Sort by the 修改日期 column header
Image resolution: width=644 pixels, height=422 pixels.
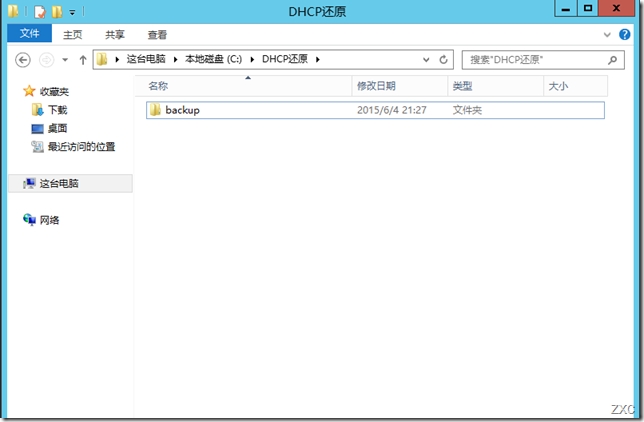click(400, 86)
